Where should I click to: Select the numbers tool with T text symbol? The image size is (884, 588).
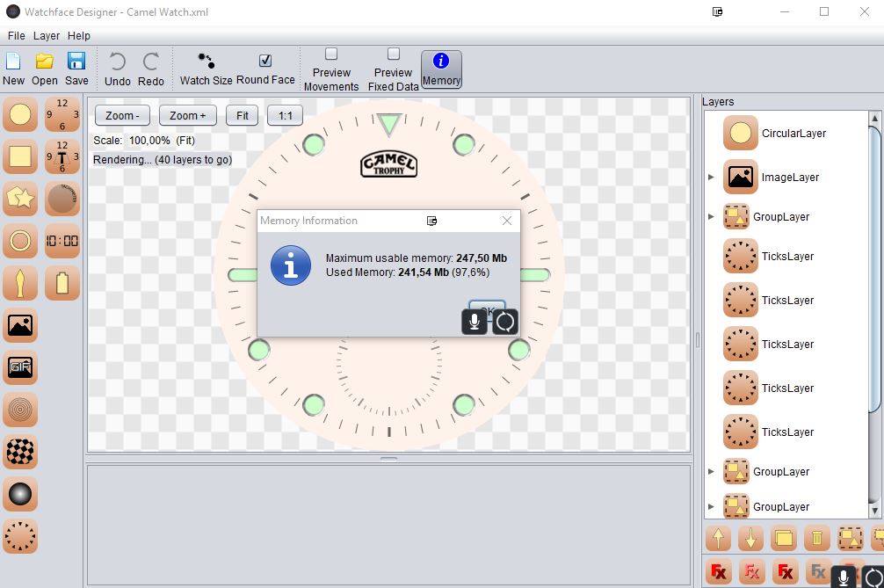click(62, 156)
